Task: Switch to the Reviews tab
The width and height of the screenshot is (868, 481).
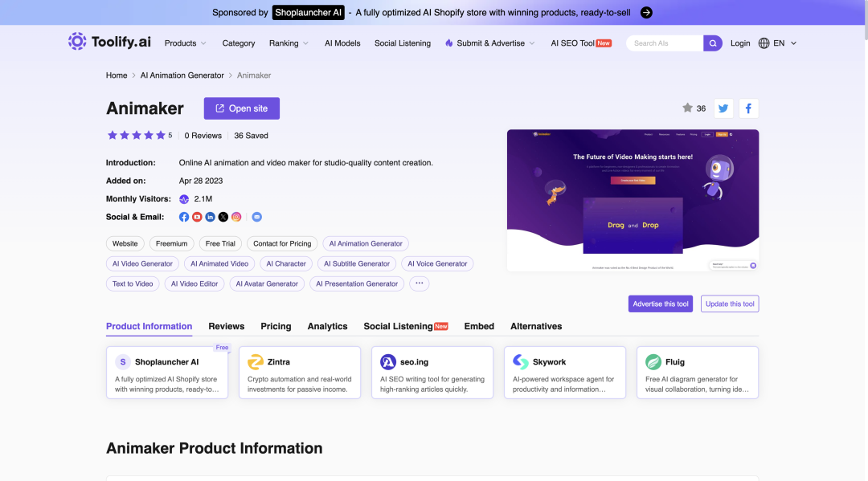Action: [227, 326]
